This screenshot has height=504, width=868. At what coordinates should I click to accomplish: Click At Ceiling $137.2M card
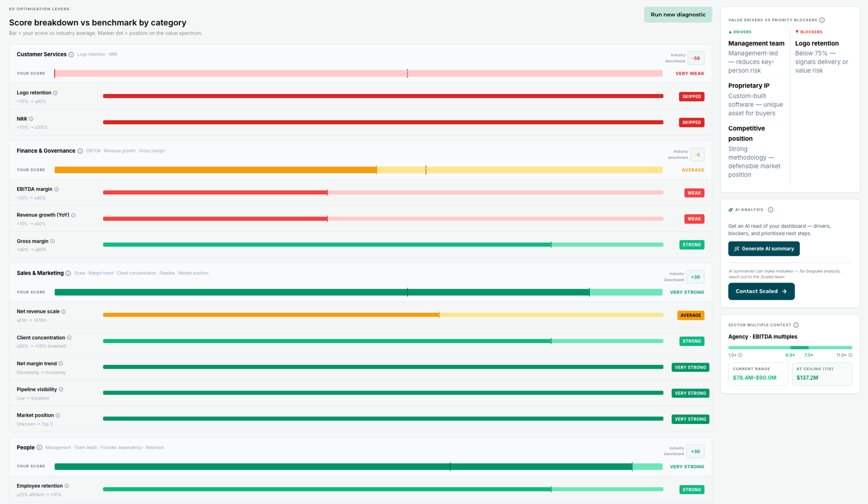tap(822, 374)
